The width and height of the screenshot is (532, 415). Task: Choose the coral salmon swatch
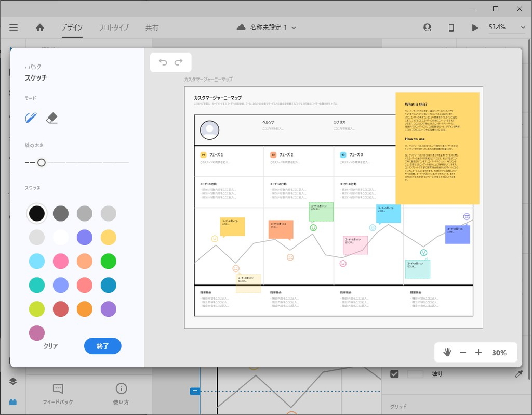tap(85, 286)
